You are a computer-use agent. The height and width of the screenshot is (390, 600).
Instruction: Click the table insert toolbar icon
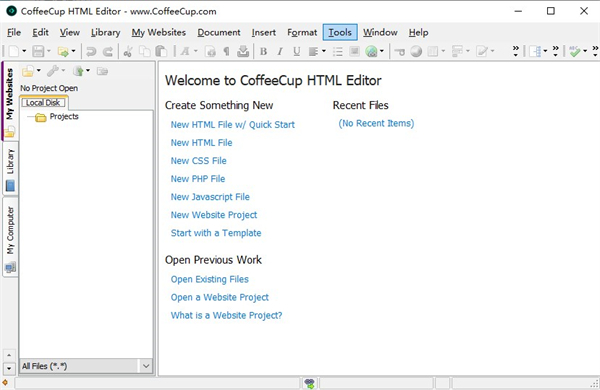click(433, 51)
